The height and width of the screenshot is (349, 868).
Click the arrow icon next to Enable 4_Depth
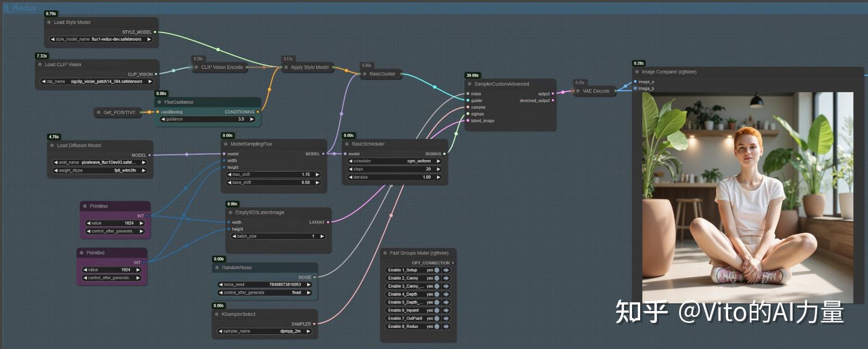(x=446, y=294)
